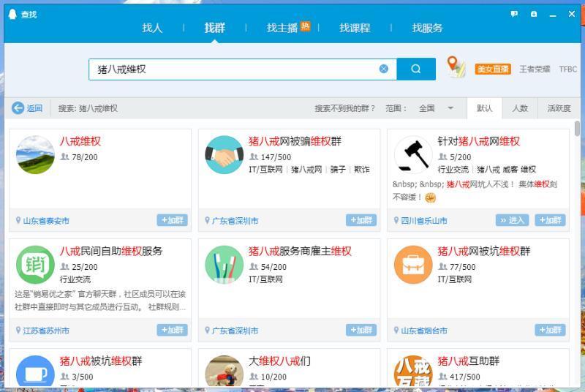The height and width of the screenshot is (392, 585).
Task: Switch to 找主播 tab
Action: 282,28
